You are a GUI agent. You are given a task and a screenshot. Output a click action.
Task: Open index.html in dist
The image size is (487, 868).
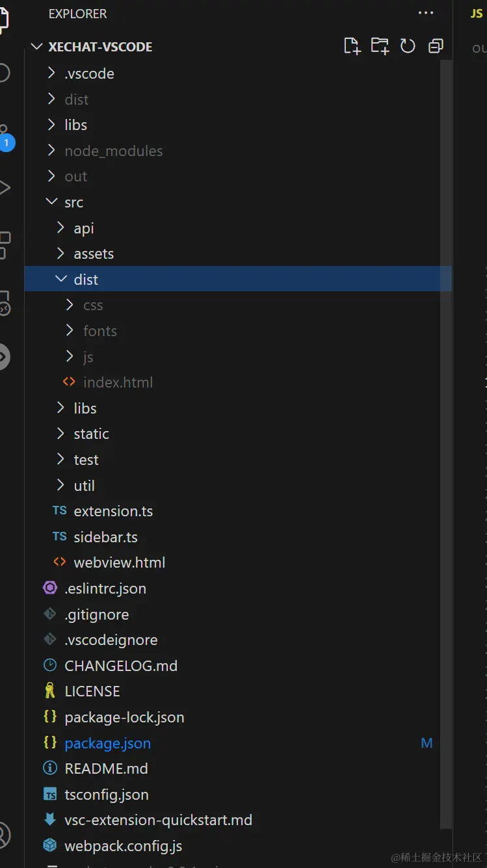(118, 383)
